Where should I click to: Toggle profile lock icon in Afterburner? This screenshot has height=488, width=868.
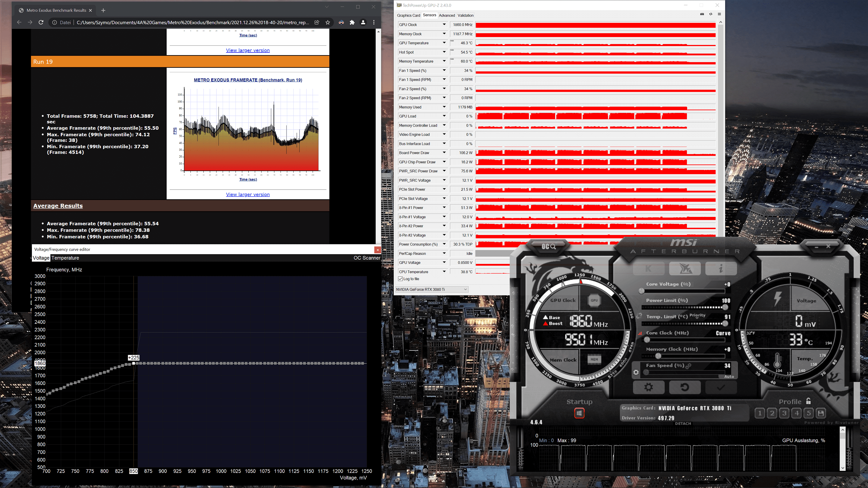808,401
